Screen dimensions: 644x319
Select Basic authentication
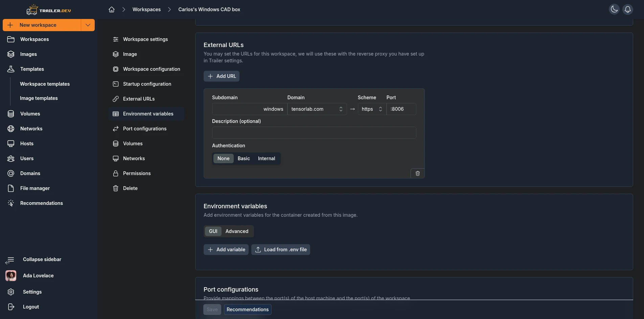click(x=244, y=158)
